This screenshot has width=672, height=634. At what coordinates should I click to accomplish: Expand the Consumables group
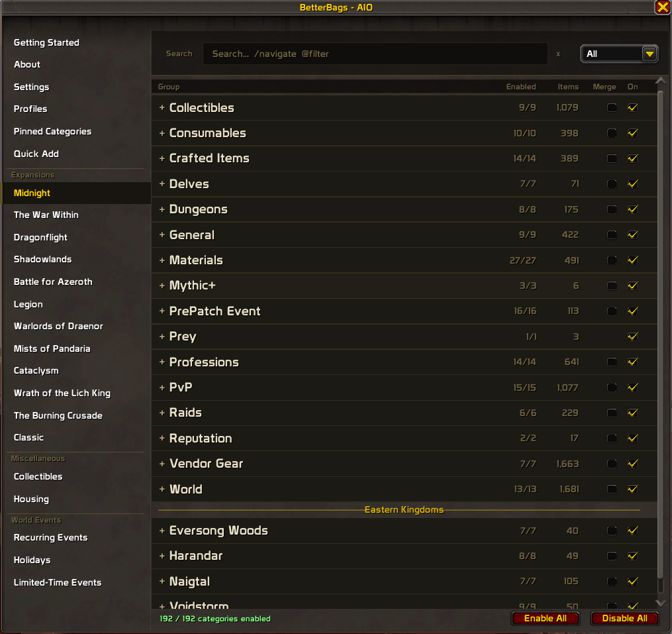tap(162, 133)
